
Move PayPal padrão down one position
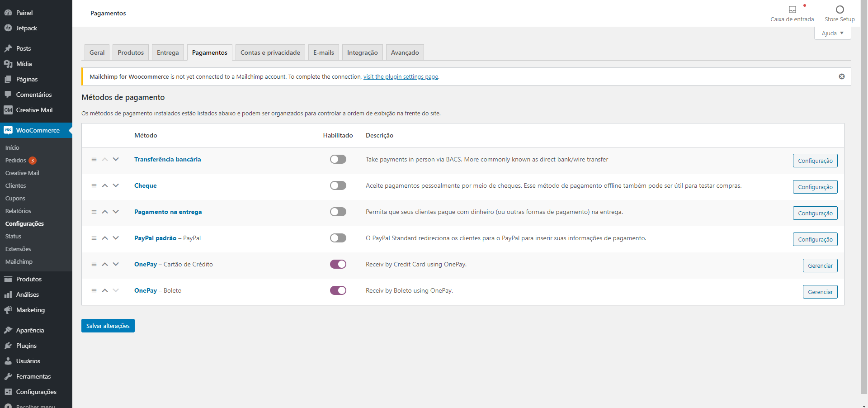[x=116, y=238]
